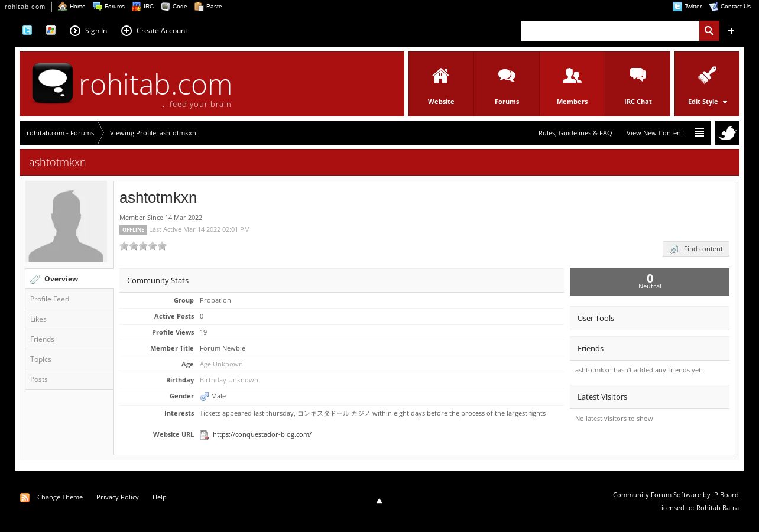This screenshot has height=532, width=759.
Task: Click the red search magnifier button
Action: pos(709,31)
